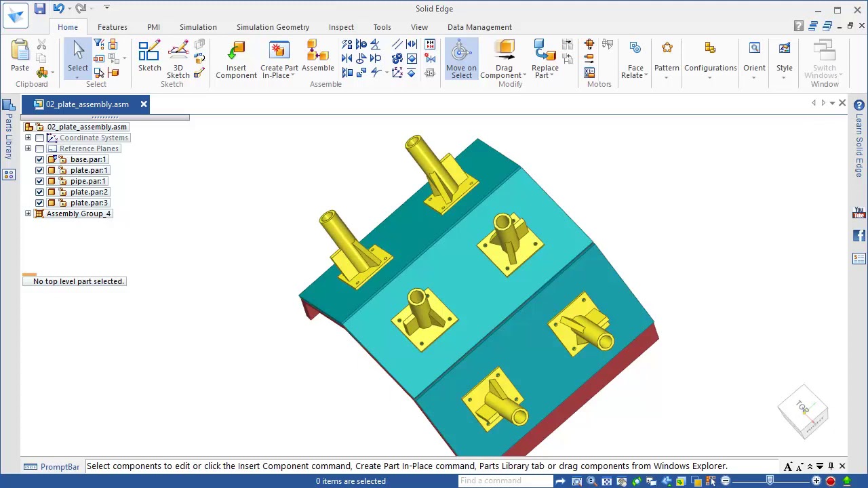The image size is (868, 488).
Task: Click the Style icon
Action: pos(785,49)
